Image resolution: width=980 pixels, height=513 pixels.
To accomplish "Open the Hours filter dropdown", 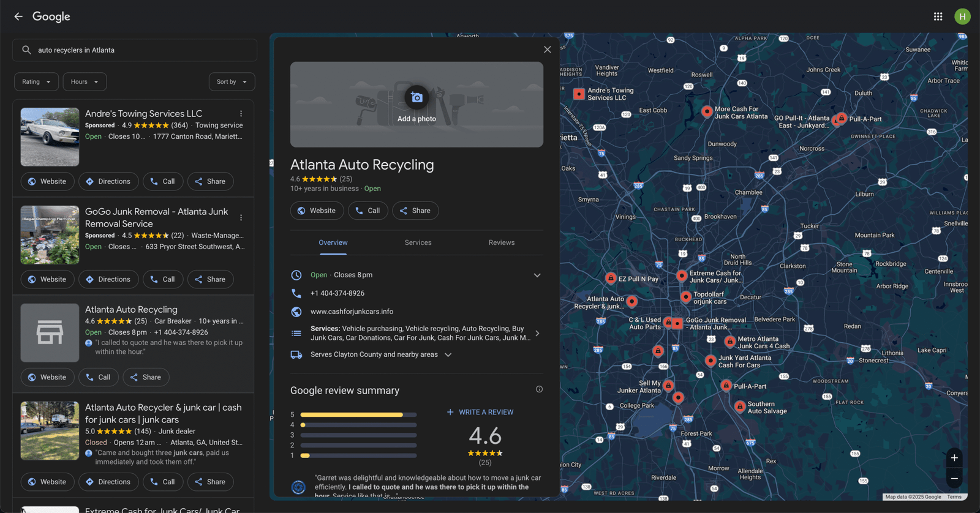I will (x=85, y=81).
